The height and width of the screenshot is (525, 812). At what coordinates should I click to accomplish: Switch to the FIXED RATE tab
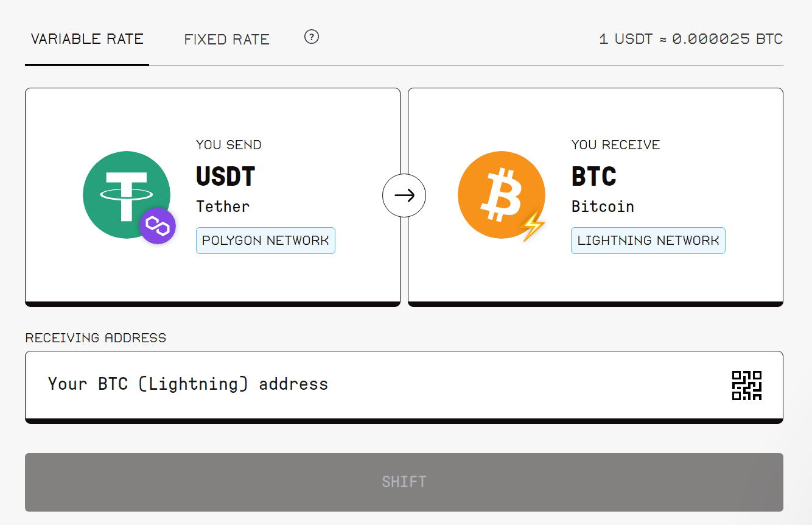pos(226,39)
